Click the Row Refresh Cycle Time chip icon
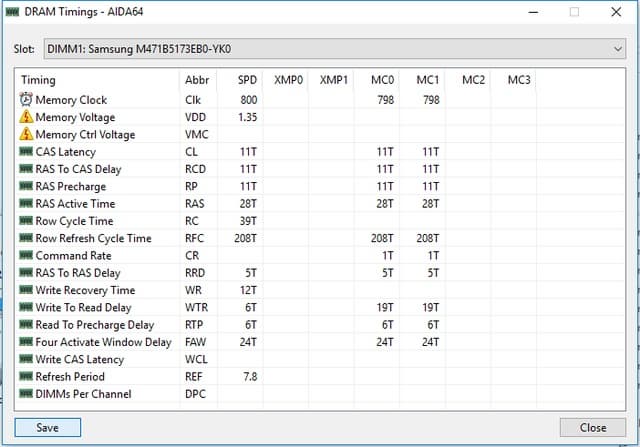This screenshot has width=640, height=447. point(26,238)
